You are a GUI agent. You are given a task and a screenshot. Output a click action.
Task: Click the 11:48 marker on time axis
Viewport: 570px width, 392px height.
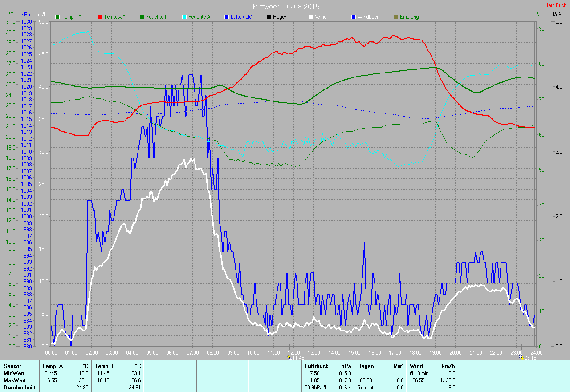click(x=297, y=358)
